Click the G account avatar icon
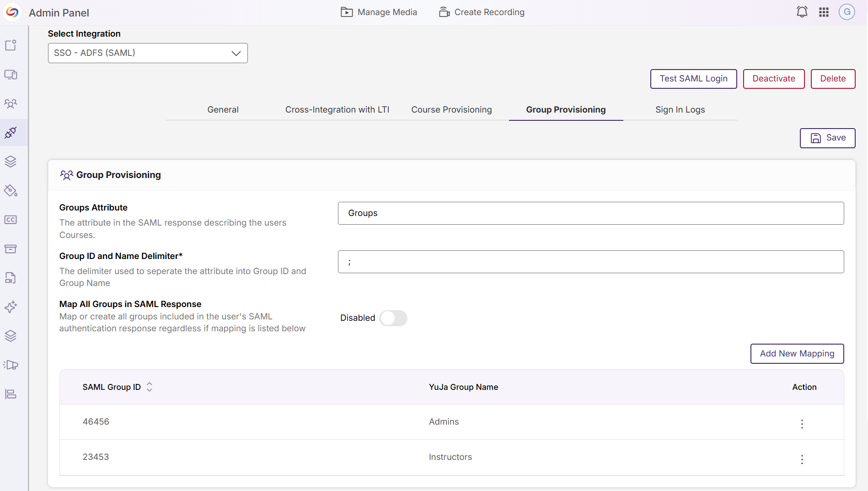This screenshot has width=868, height=491. click(847, 12)
